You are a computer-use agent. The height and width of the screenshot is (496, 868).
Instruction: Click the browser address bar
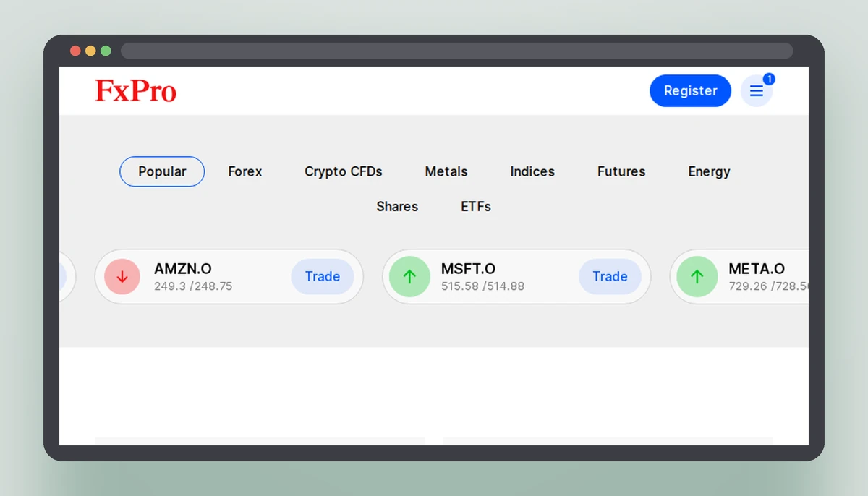pos(456,51)
